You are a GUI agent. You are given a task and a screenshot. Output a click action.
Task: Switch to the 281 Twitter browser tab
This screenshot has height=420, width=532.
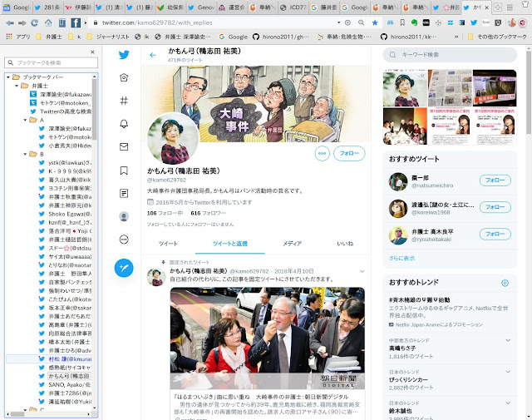point(48,7)
